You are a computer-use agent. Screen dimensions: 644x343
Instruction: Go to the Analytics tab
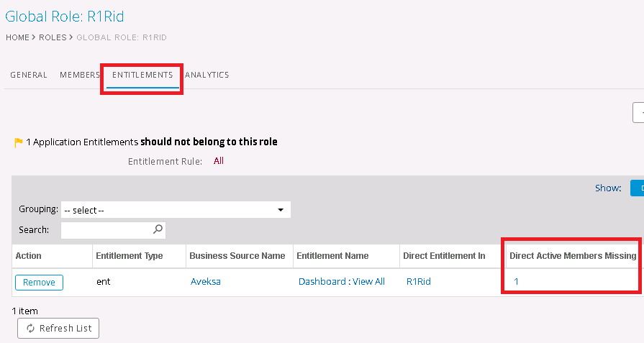[x=207, y=75]
